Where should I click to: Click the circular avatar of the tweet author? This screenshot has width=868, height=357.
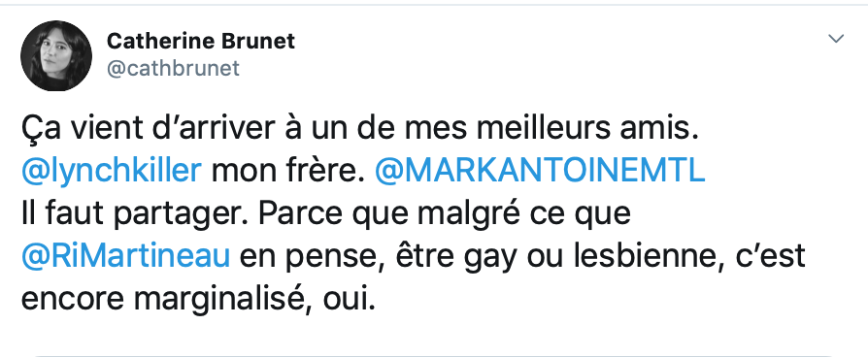coord(56,56)
